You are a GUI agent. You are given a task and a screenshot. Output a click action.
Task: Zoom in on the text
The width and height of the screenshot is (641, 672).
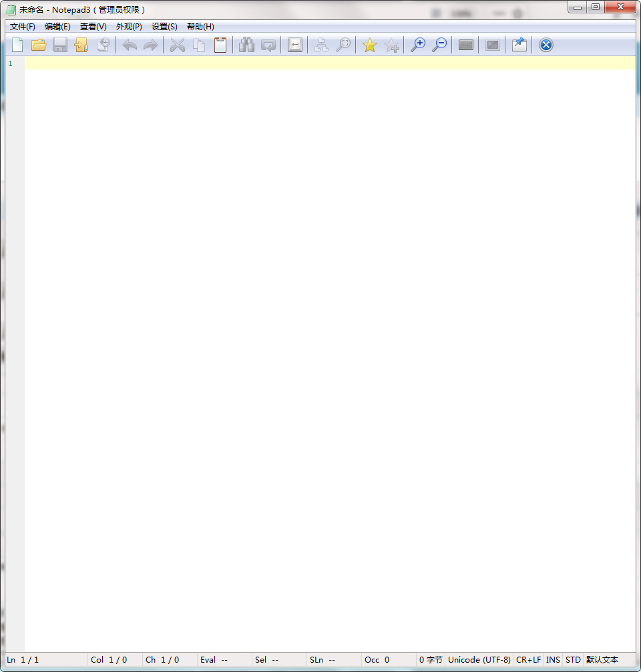(x=419, y=45)
